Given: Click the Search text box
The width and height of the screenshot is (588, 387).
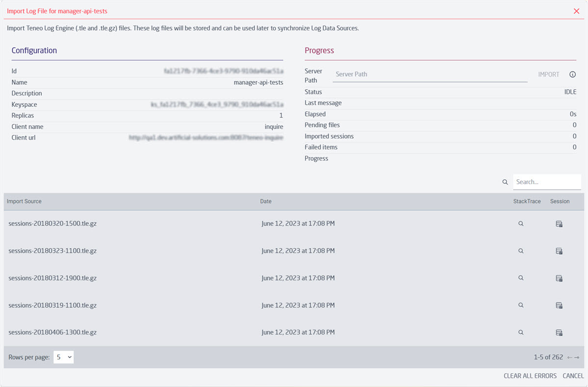Looking at the screenshot, I should tap(547, 182).
